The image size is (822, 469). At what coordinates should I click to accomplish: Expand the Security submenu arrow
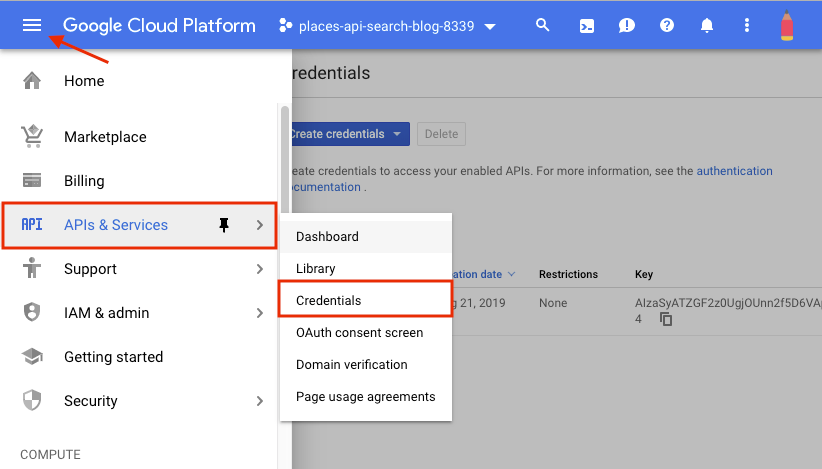point(260,401)
